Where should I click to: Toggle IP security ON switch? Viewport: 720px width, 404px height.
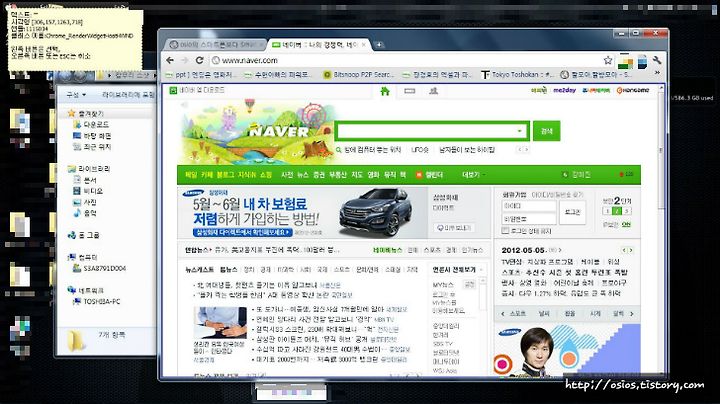[626, 225]
